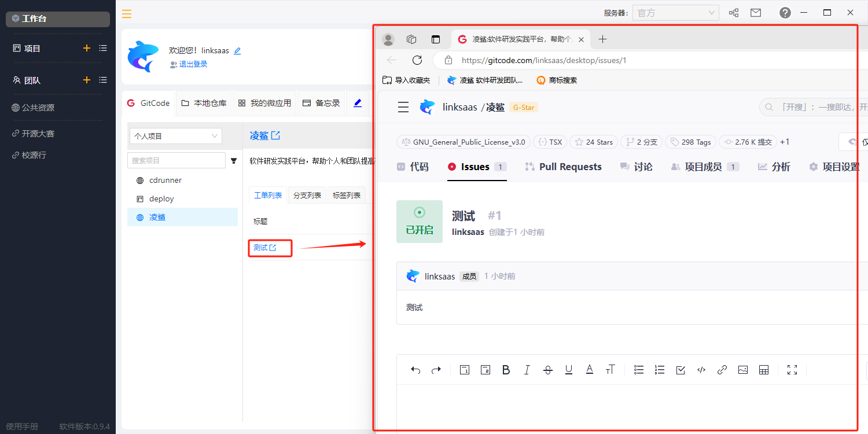
Task: Click the block icon numbered 2 in editor toolbar
Action: 486,370
